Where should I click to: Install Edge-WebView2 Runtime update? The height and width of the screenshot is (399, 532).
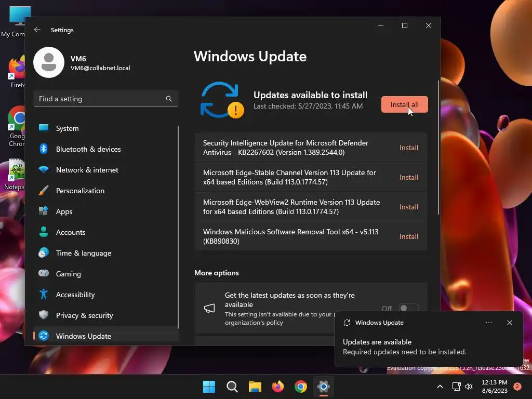tap(408, 207)
